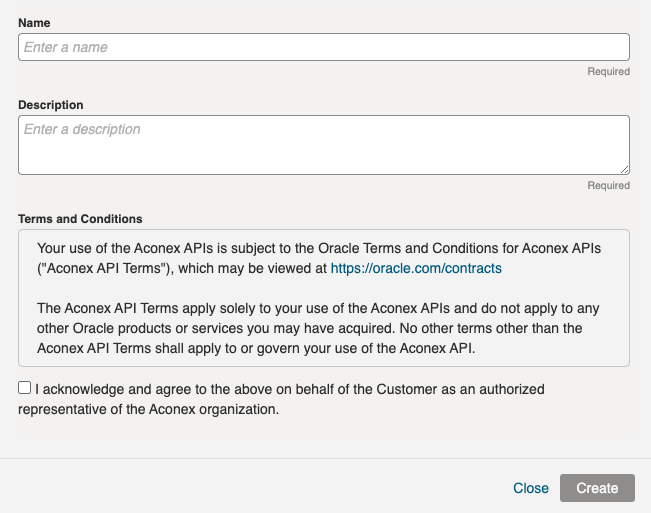Tick the acknowledge and agree checkbox

(24, 388)
